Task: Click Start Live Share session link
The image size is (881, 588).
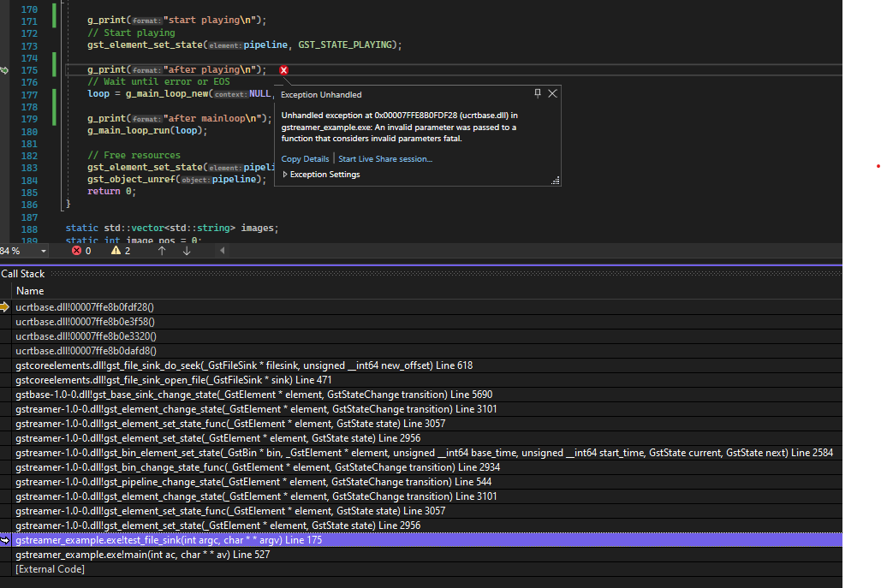Action: (x=385, y=159)
